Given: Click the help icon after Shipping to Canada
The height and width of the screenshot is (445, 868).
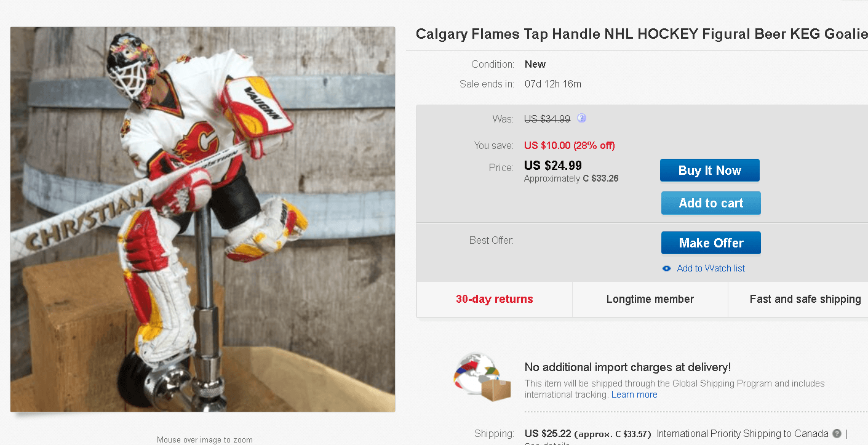Looking at the screenshot, I should [x=837, y=434].
